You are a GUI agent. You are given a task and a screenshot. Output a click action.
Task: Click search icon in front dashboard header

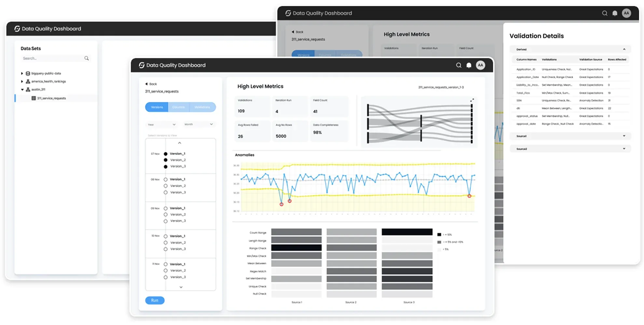[459, 65]
